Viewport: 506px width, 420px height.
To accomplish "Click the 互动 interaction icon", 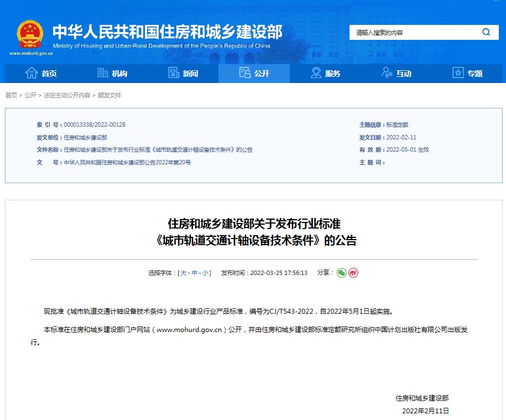I will 387,72.
